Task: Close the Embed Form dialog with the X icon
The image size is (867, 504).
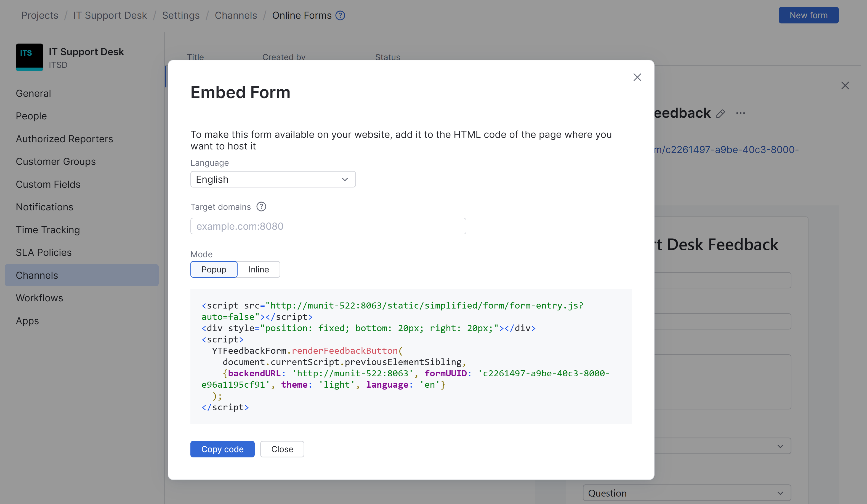Action: [637, 77]
